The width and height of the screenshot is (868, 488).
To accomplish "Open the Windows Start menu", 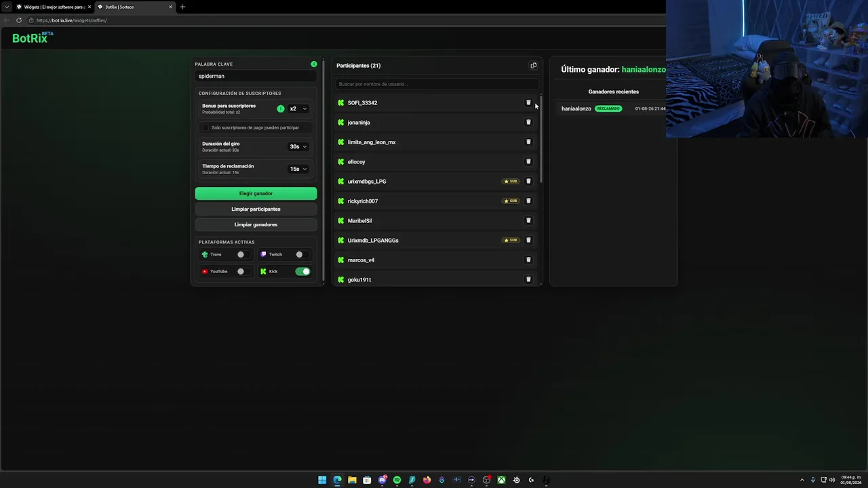I will pyautogui.click(x=322, y=480).
